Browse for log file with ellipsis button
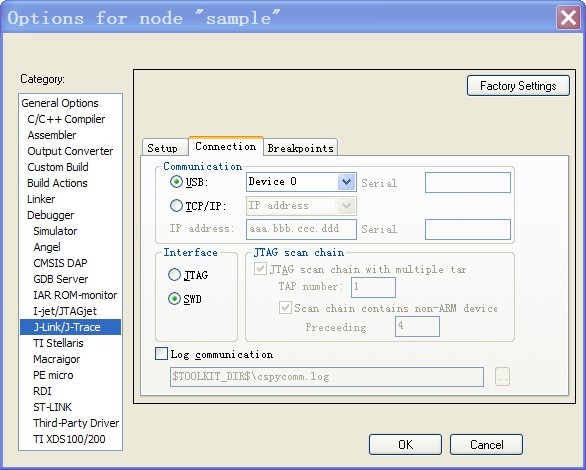Viewport: 586px width, 470px height. coord(503,377)
